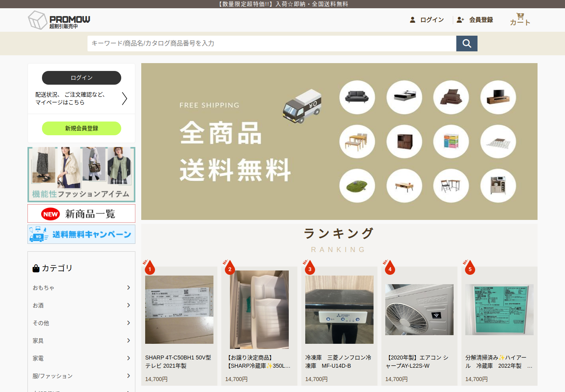Select the dining table set circle icon

[357, 142]
